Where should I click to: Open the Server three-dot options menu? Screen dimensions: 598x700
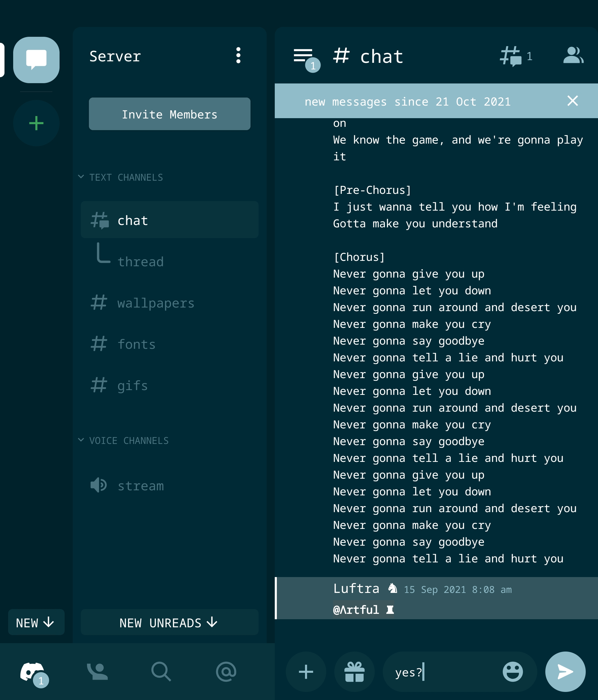pyautogui.click(x=238, y=55)
